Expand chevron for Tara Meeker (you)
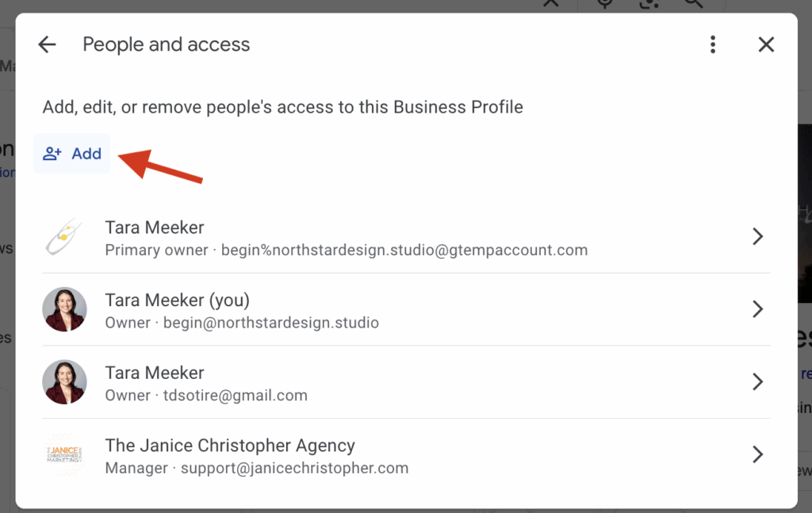Viewport: 812px width, 513px height. point(757,309)
